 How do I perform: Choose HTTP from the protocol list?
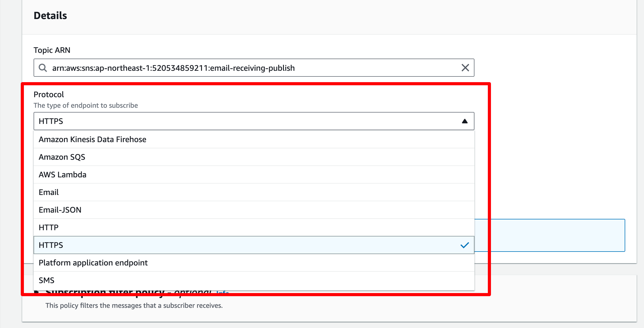[254, 227]
